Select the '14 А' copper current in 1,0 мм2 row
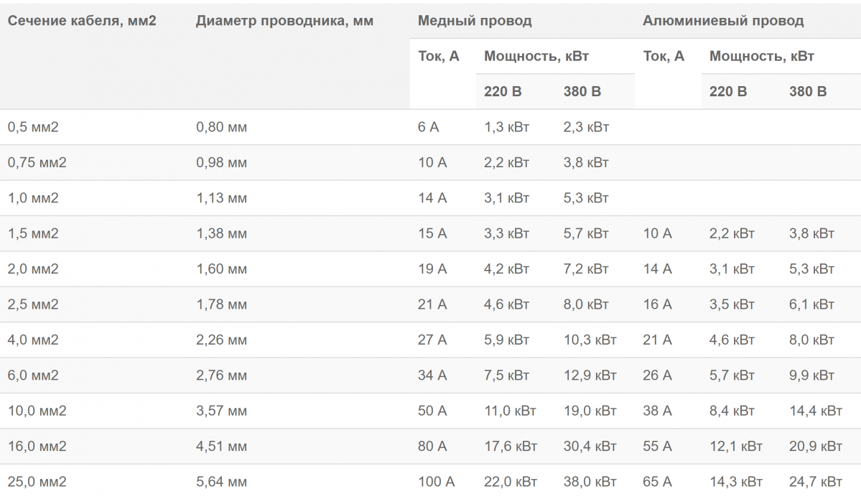The height and width of the screenshot is (504, 861). (432, 197)
